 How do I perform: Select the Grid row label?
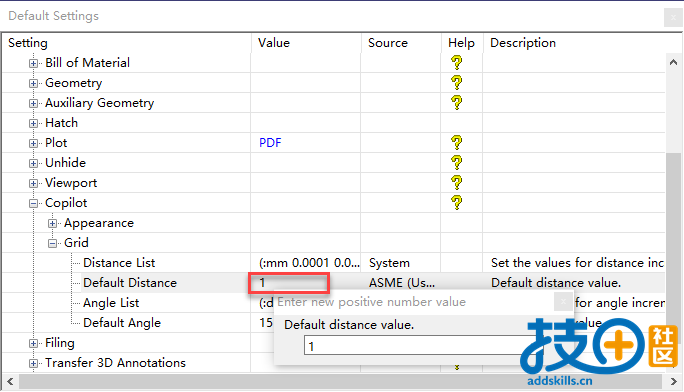coord(76,243)
